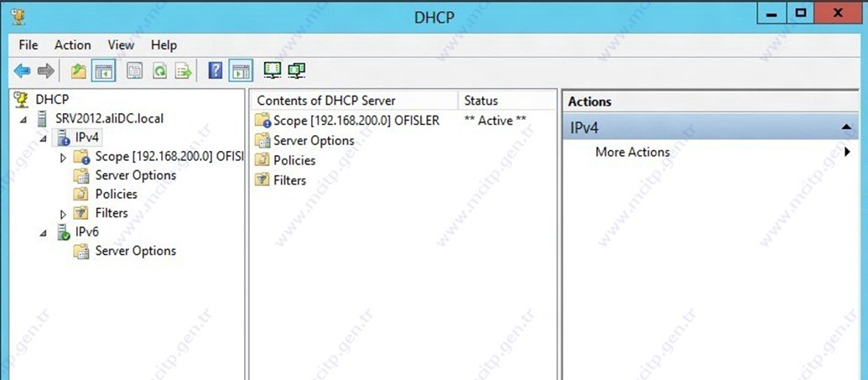The image size is (868, 380).
Task: Select Filters in the tree
Action: pos(112,213)
